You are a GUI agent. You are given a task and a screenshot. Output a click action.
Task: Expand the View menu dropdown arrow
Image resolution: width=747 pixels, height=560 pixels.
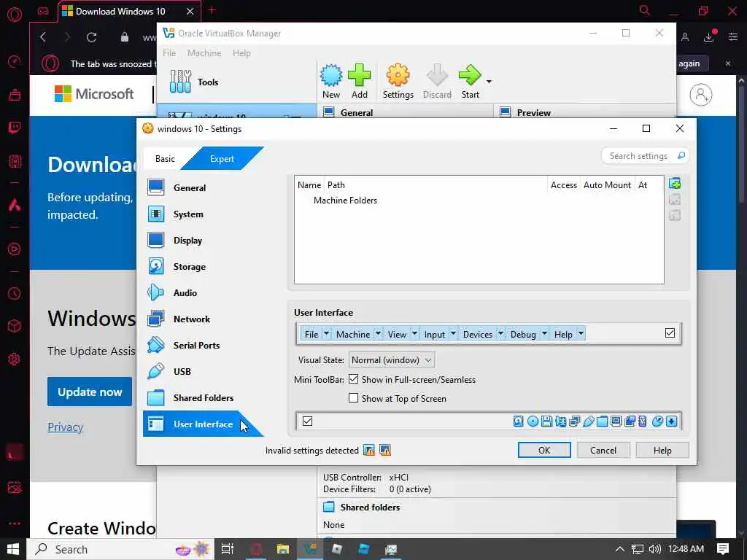[x=414, y=334]
